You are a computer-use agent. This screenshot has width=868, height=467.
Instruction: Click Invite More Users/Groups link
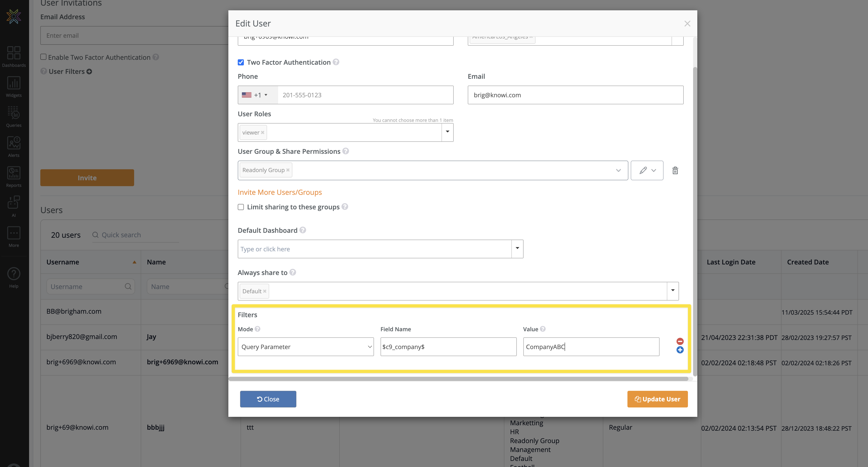(280, 192)
